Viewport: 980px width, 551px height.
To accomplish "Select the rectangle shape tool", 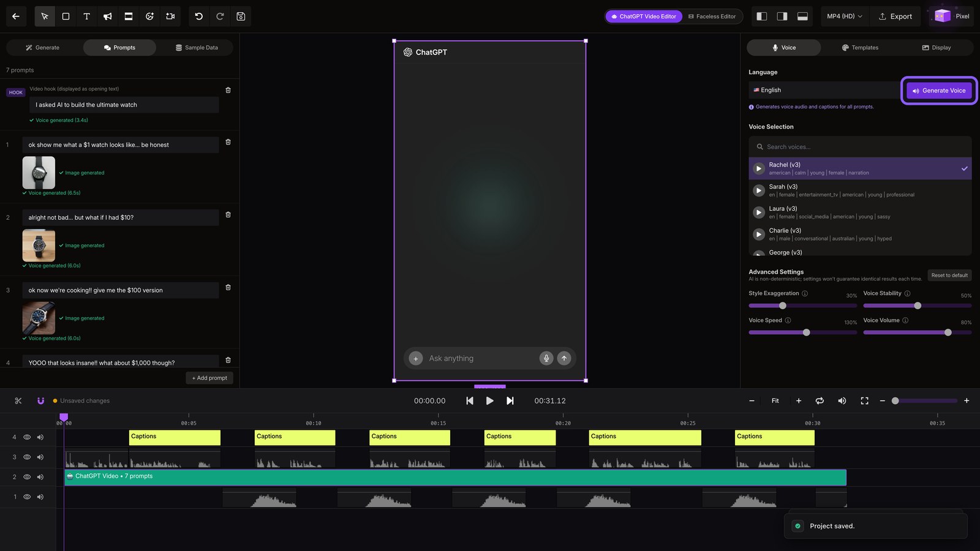I will (66, 17).
